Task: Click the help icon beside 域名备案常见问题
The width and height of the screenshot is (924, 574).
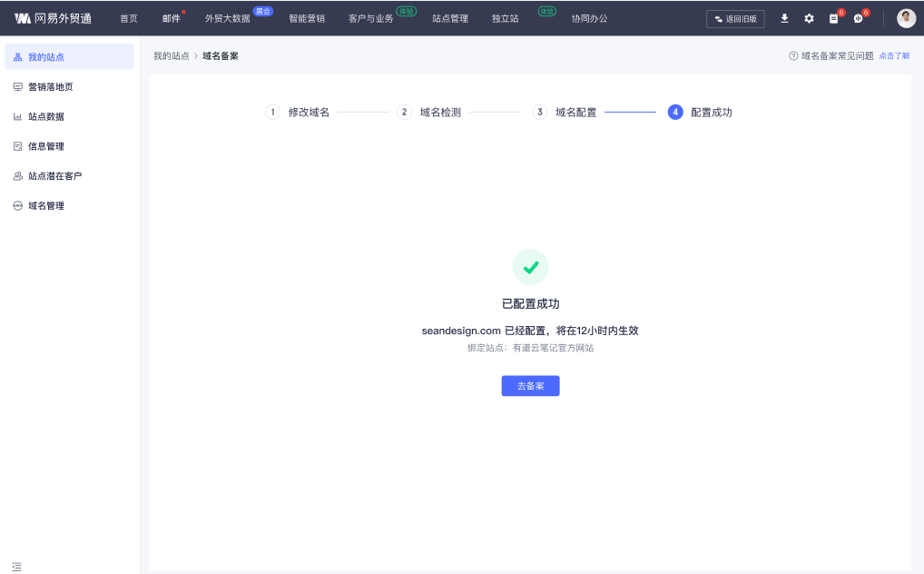Action: coord(793,56)
